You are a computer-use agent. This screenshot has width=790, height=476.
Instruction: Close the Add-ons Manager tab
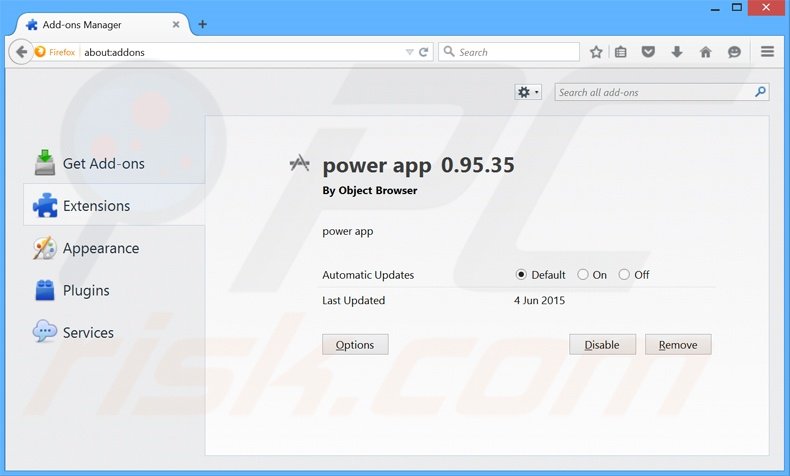pos(176,24)
